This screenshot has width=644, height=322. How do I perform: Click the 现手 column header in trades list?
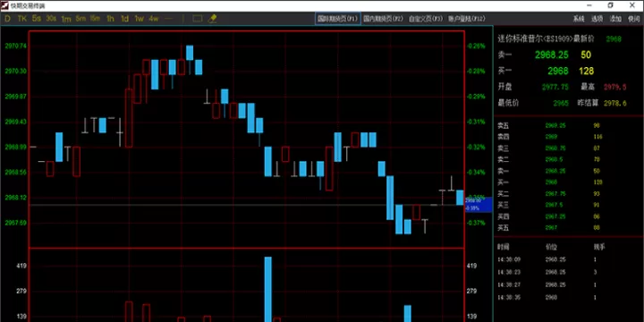coord(599,247)
